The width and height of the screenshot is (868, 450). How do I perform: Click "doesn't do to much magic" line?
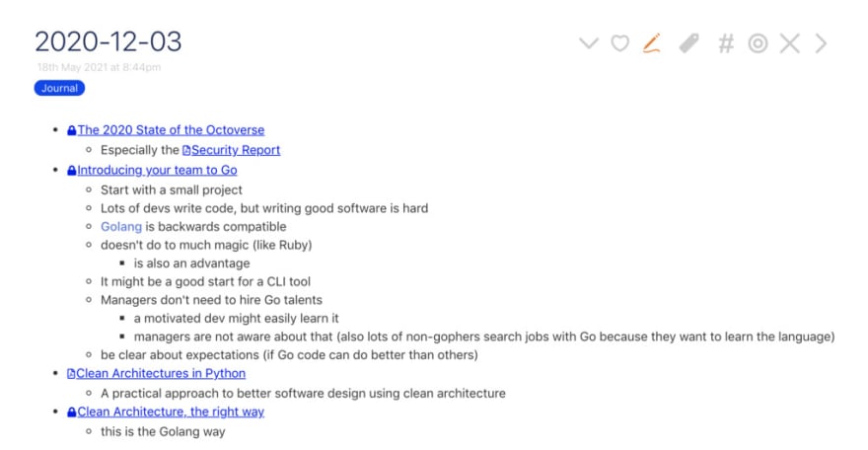[206, 245]
